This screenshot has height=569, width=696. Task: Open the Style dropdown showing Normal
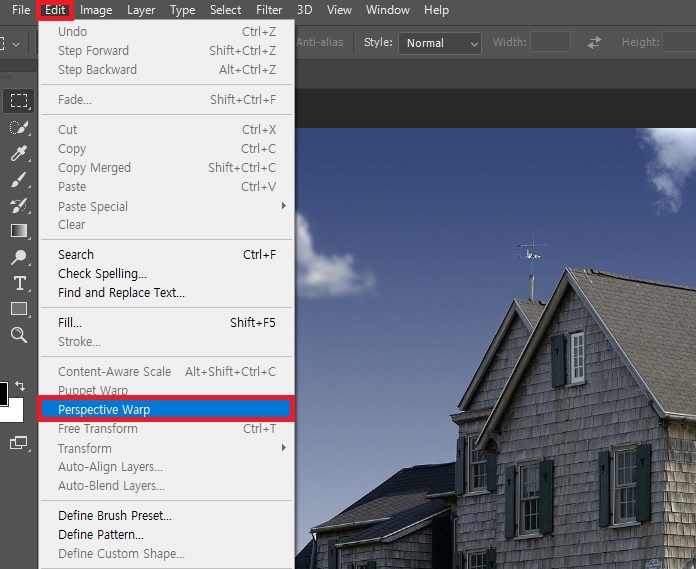tap(439, 43)
